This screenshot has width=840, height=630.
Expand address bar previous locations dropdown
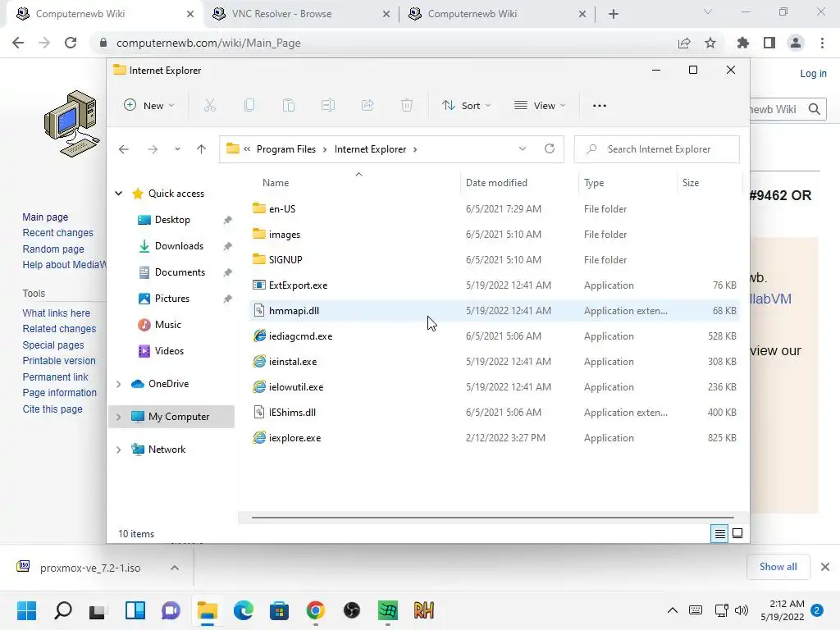[x=523, y=149]
